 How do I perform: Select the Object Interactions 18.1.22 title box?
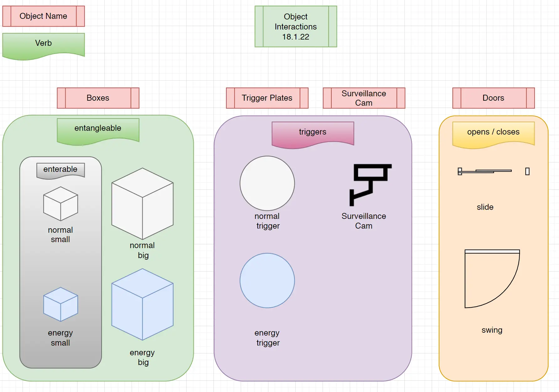tap(296, 26)
